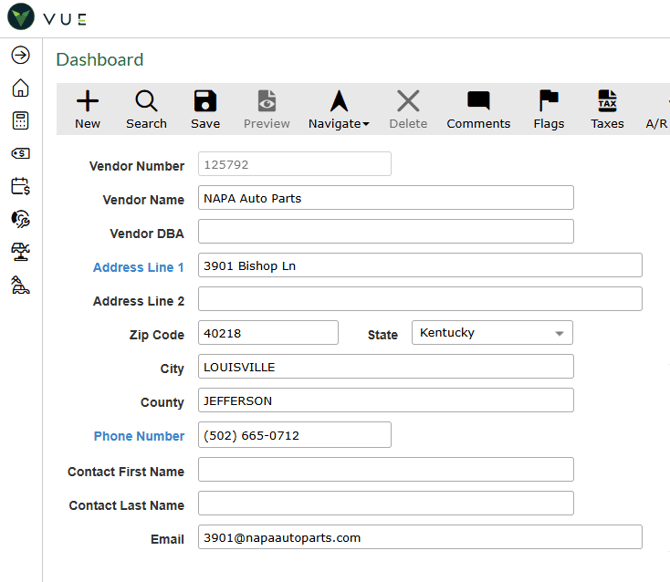
Task: Click the Vendor Name input field
Action: click(385, 198)
